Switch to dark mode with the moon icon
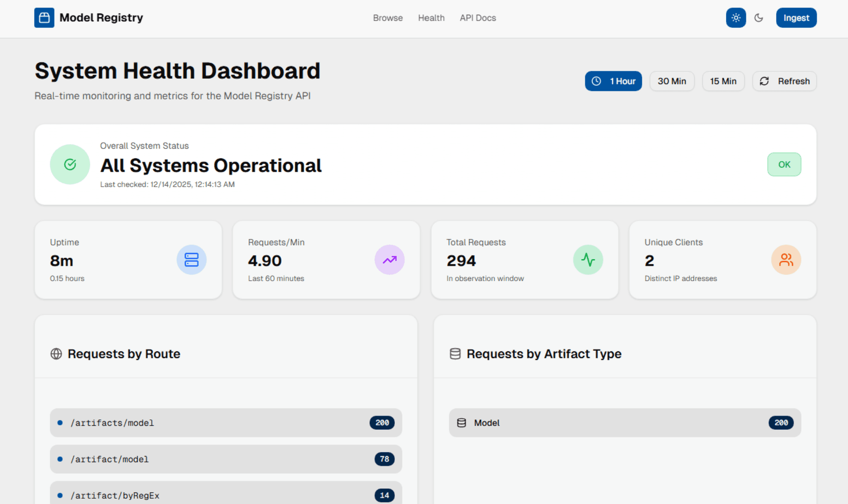Image resolution: width=848 pixels, height=504 pixels. pos(759,18)
